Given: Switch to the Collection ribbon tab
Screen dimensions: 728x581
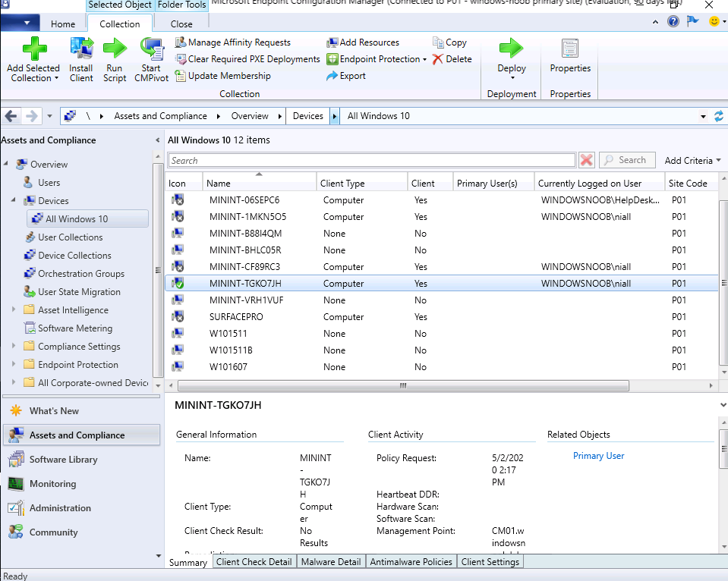Looking at the screenshot, I should click(x=120, y=24).
